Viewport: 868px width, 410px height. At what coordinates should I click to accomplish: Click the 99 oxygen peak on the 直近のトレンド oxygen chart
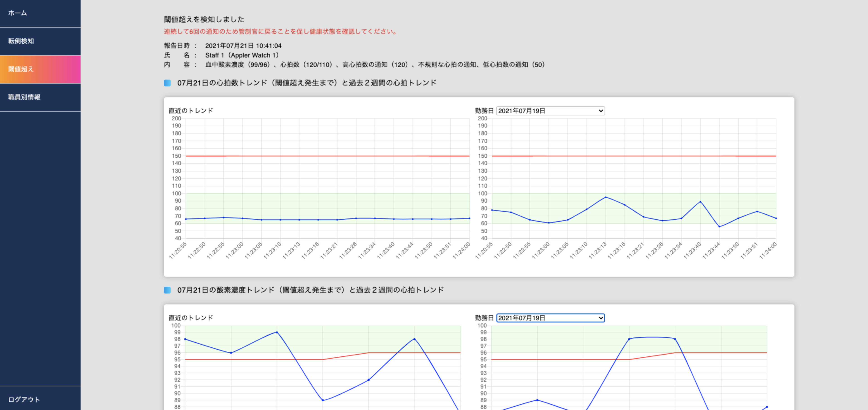(277, 332)
